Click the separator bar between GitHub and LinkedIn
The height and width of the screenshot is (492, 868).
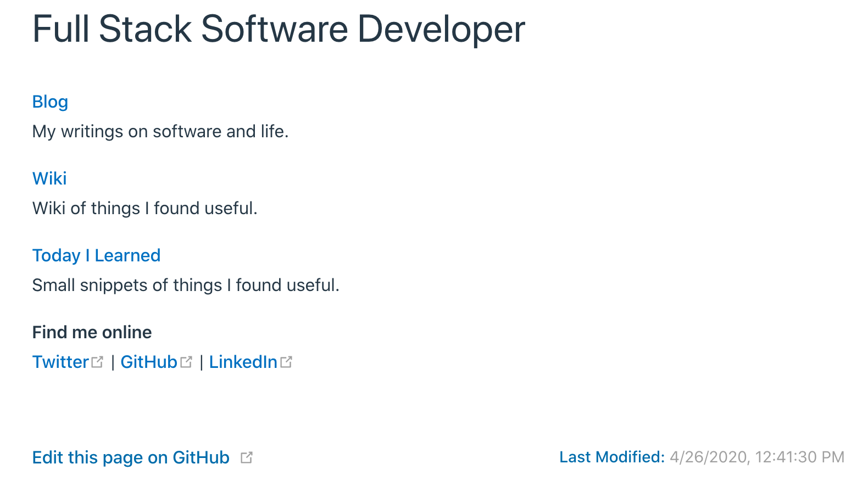click(x=202, y=362)
